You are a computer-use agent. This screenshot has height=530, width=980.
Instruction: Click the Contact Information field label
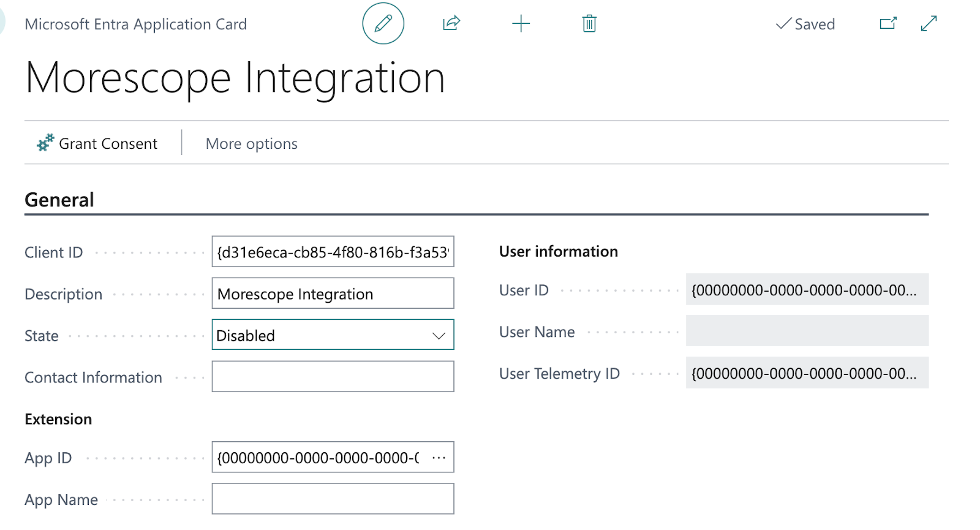(93, 377)
